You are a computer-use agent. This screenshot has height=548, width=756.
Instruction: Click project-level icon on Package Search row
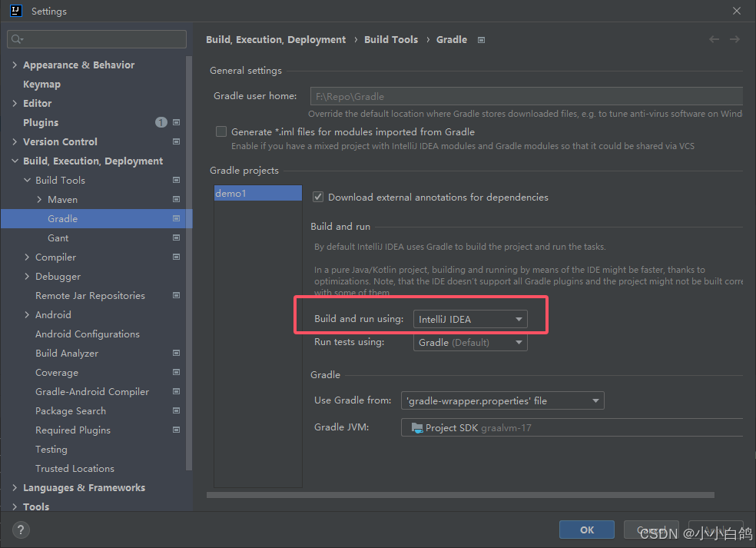(177, 410)
